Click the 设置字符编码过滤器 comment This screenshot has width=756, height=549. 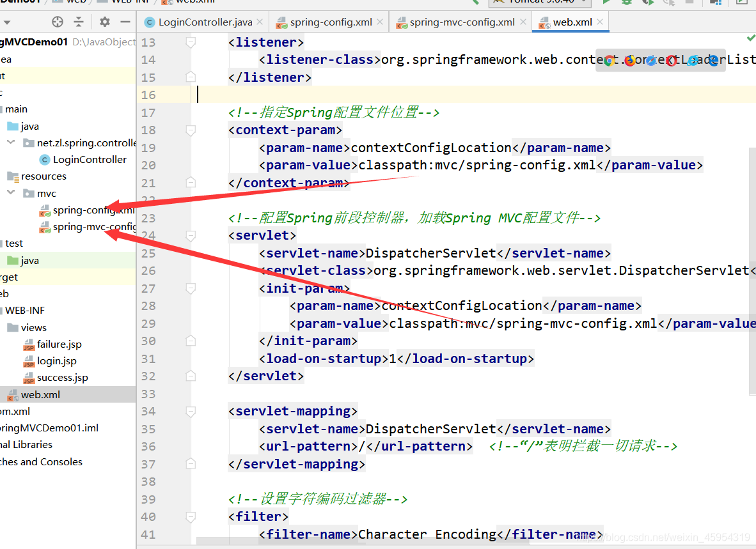[318, 499]
